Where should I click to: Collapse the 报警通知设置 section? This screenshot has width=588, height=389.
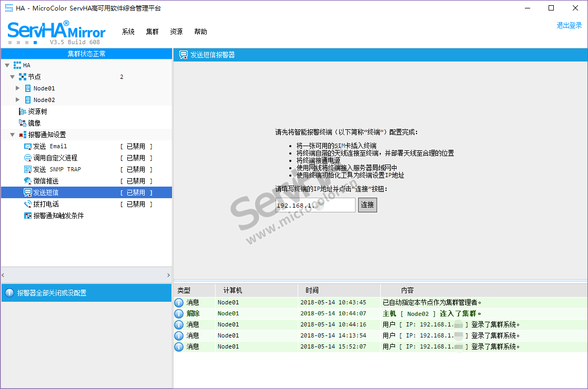(x=12, y=135)
